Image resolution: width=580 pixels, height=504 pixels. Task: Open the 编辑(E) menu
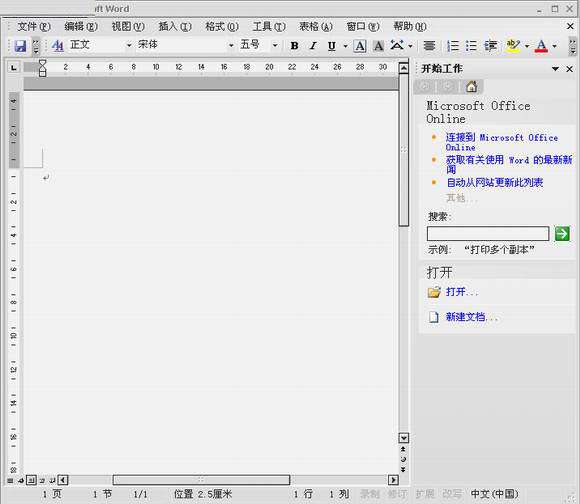click(81, 27)
